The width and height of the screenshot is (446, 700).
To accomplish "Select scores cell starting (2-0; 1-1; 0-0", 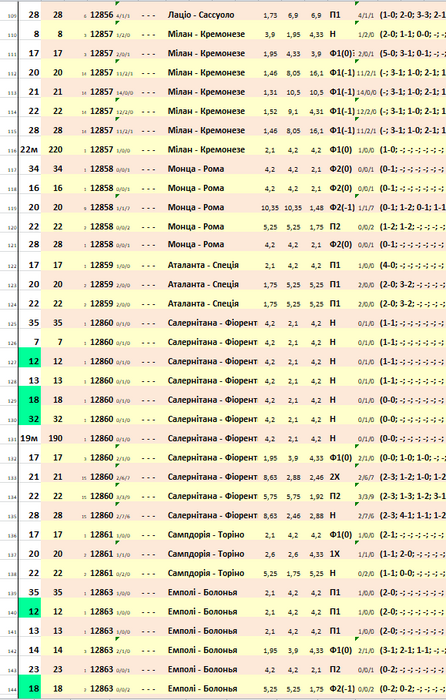I will (412, 34).
